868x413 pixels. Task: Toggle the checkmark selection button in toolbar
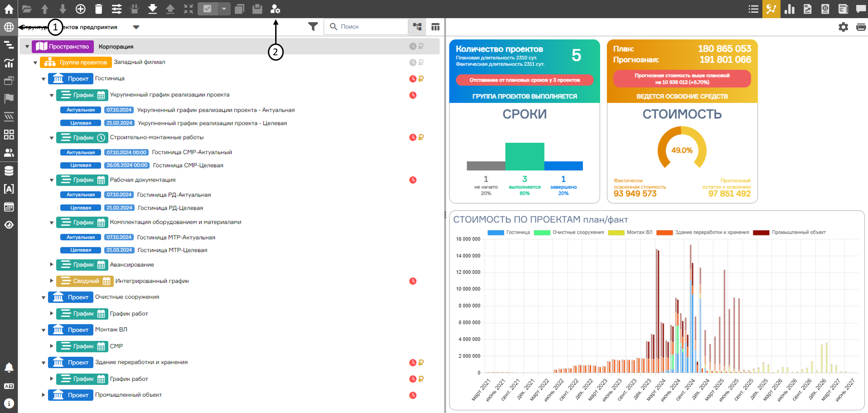click(x=207, y=9)
